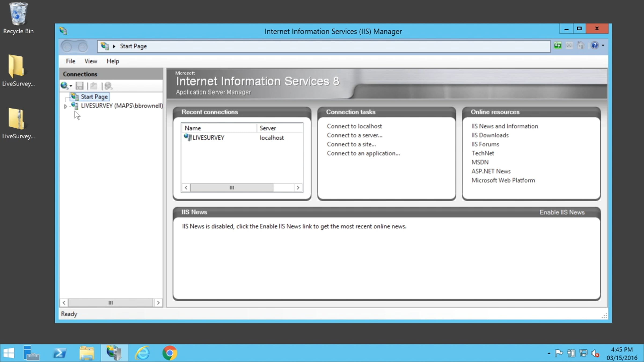
Task: Click the IIS Manager title bar icon
Action: (x=63, y=31)
